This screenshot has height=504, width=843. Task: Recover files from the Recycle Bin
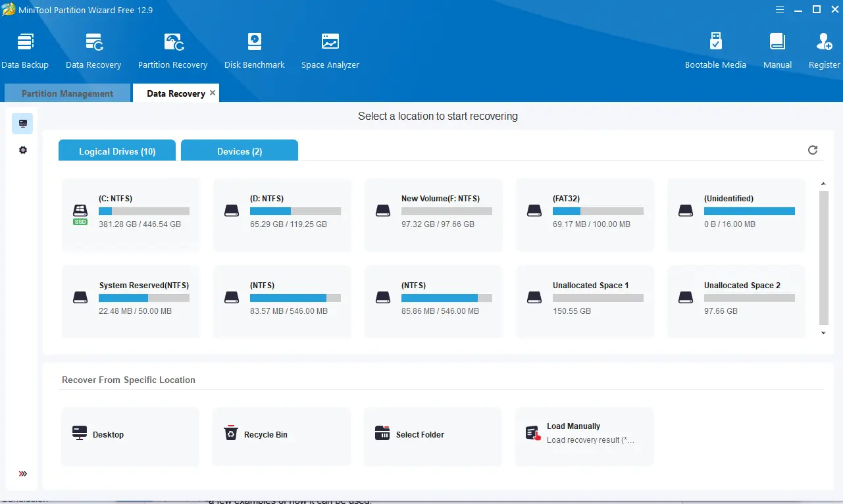coord(281,435)
